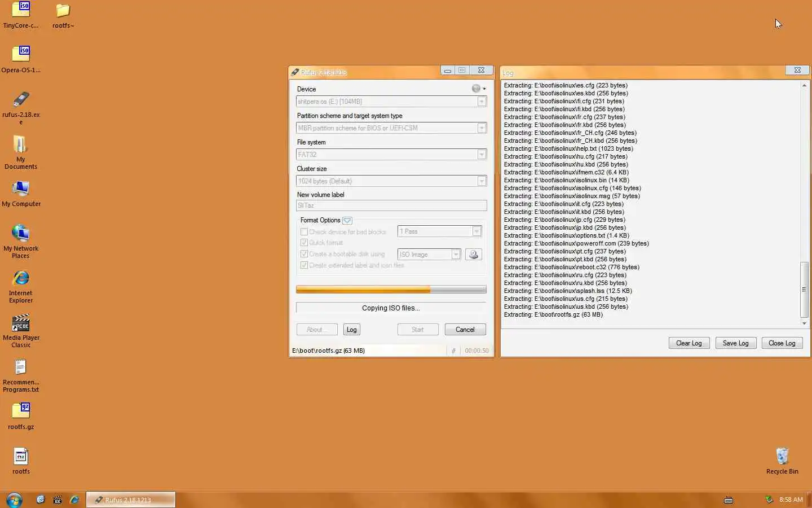This screenshot has height=508, width=812.
Task: Click the orange copy progress bar
Action: [x=391, y=290]
